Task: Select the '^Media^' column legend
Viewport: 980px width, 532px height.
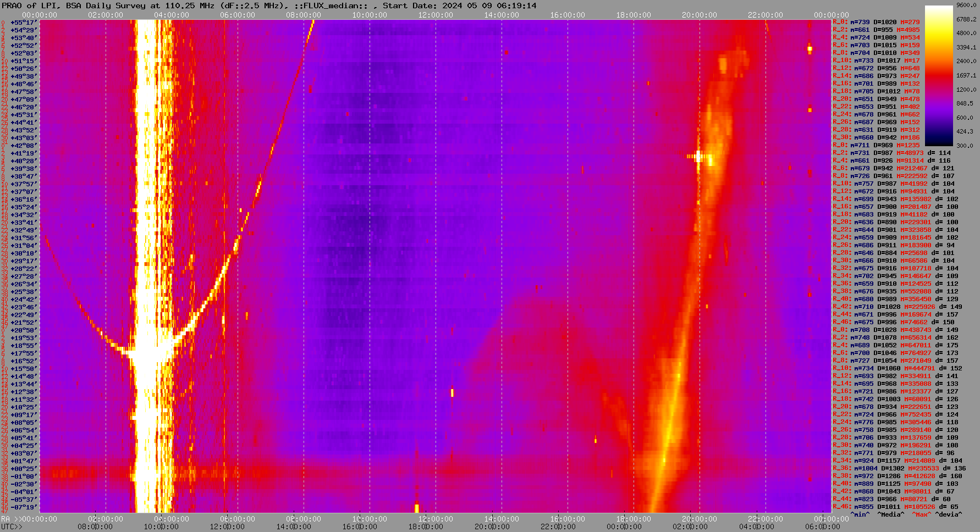Action: click(891, 514)
